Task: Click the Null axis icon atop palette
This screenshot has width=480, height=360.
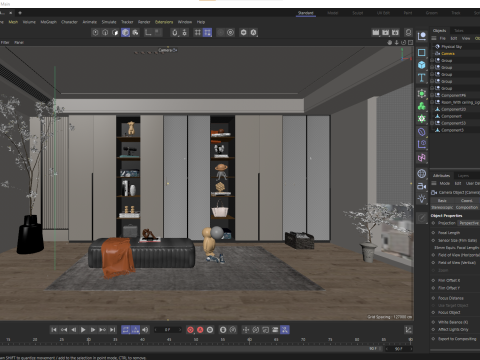Action: tap(422, 36)
